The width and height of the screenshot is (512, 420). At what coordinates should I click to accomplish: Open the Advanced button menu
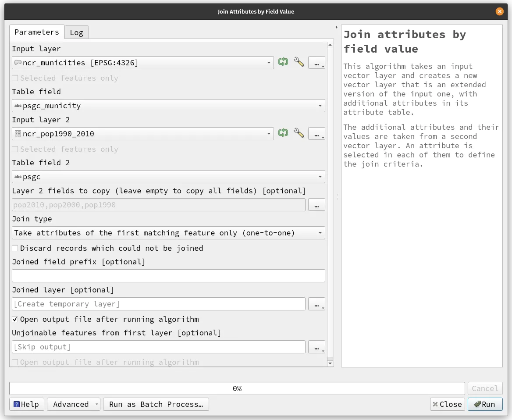point(74,404)
